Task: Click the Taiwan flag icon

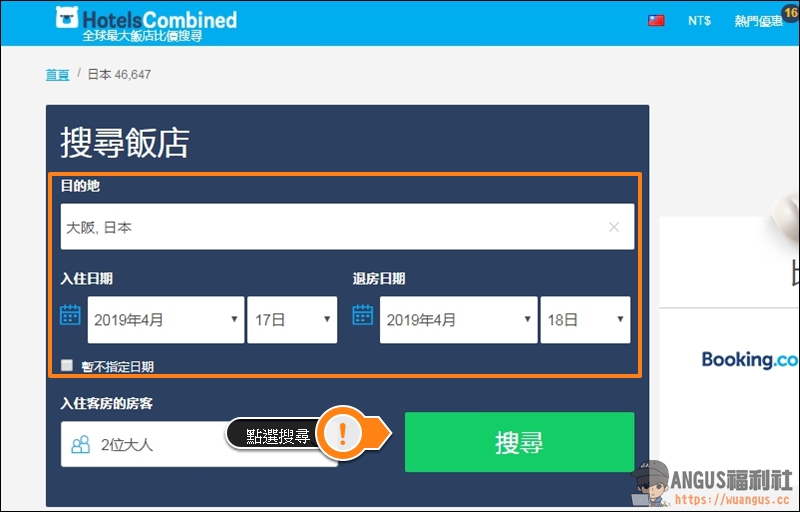Action: tap(656, 20)
